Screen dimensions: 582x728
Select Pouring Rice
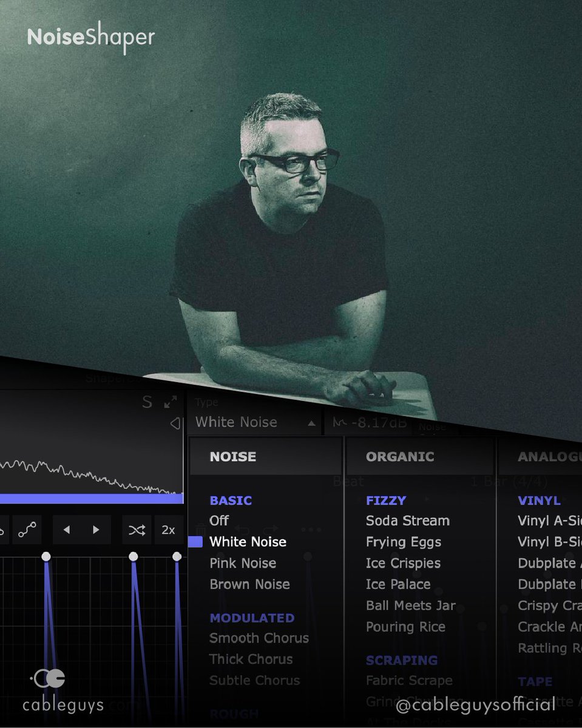(x=405, y=627)
